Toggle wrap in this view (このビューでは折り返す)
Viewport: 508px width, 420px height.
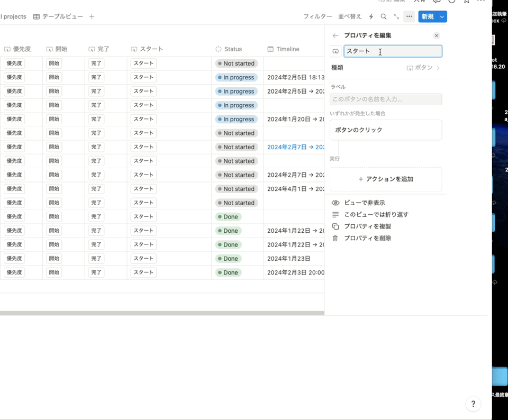(376, 215)
